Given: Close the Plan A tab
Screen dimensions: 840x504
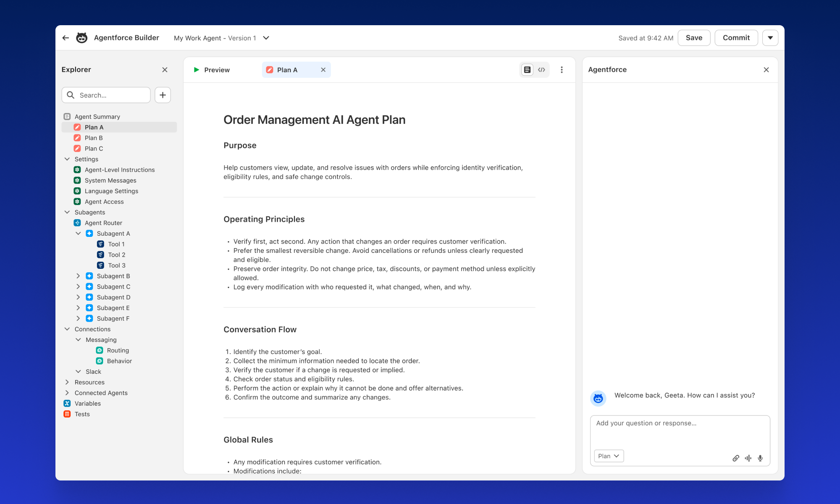Looking at the screenshot, I should (323, 70).
